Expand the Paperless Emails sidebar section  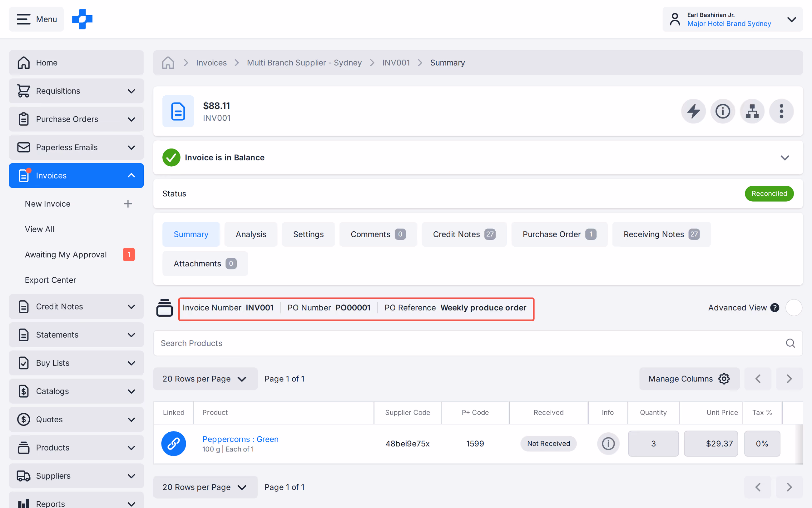click(76, 147)
